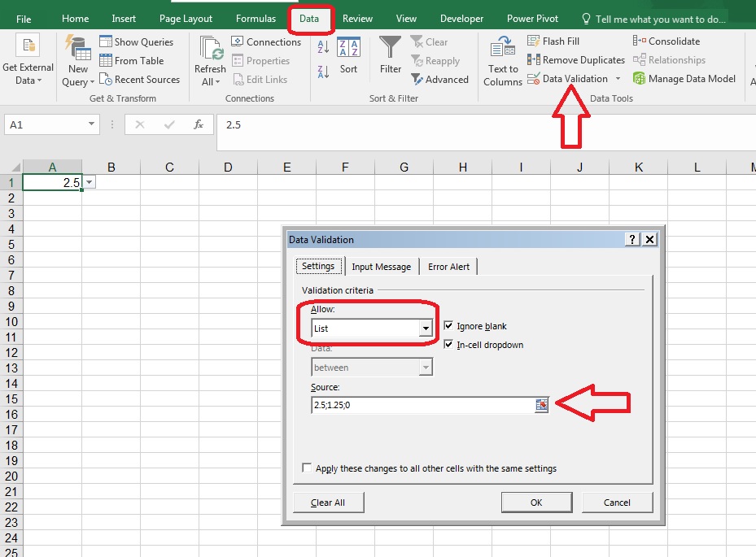This screenshot has height=557, width=756.
Task: Open the Data Validation dropdown arrow
Action: point(618,79)
